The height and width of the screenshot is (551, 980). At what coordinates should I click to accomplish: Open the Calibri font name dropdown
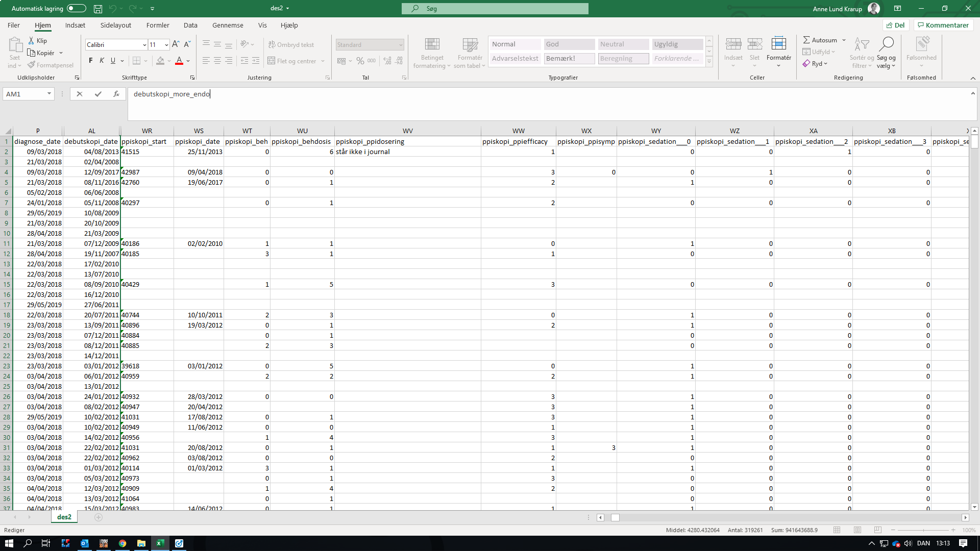144,45
